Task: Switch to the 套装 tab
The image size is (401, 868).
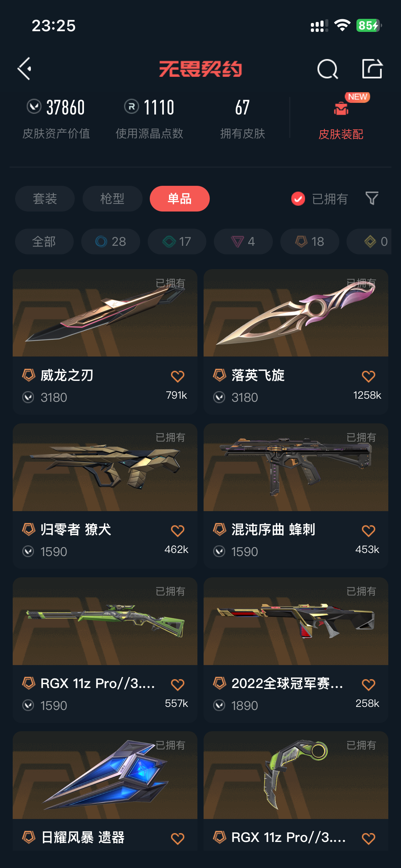Action: point(45,199)
